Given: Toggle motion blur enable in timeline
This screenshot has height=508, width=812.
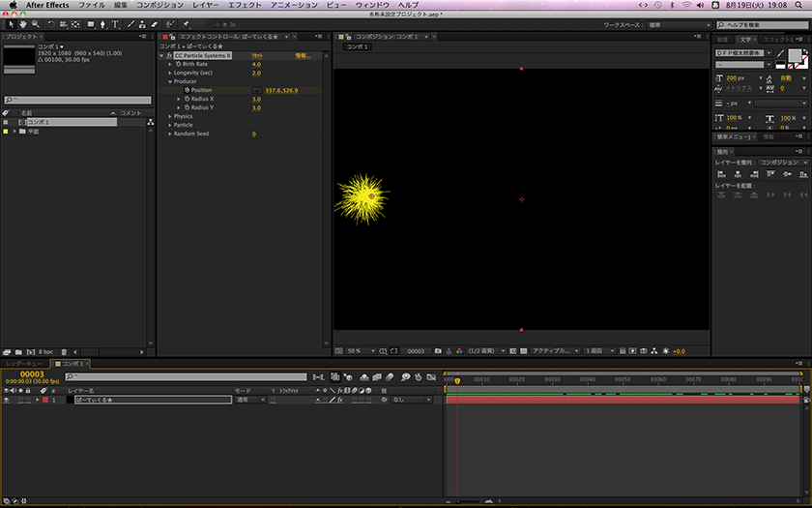Looking at the screenshot, I should [390, 376].
